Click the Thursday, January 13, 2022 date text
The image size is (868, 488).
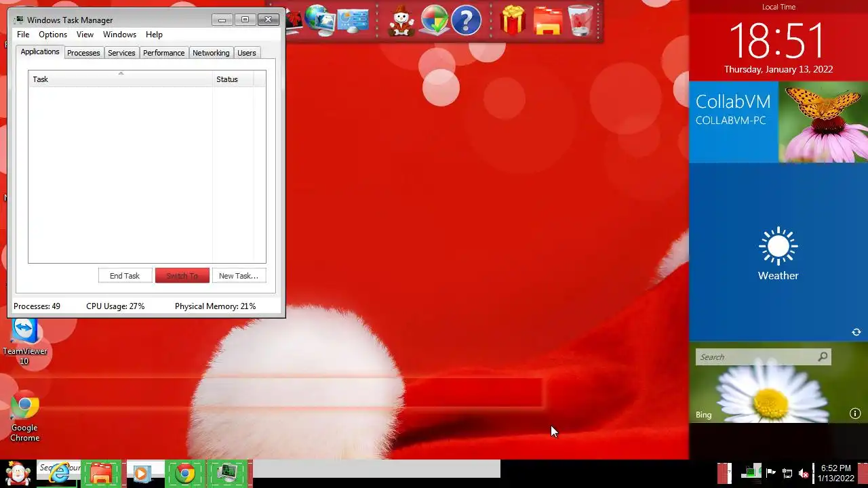pos(778,69)
